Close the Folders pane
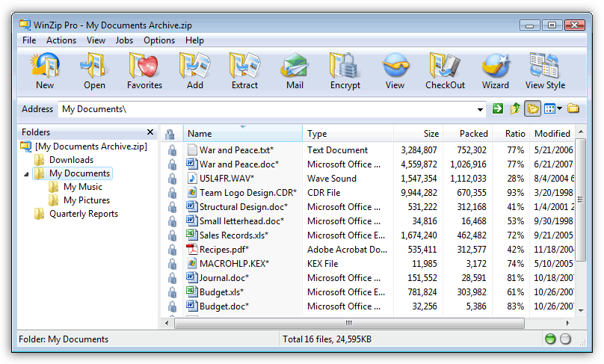The width and height of the screenshot is (604, 364). [150, 132]
